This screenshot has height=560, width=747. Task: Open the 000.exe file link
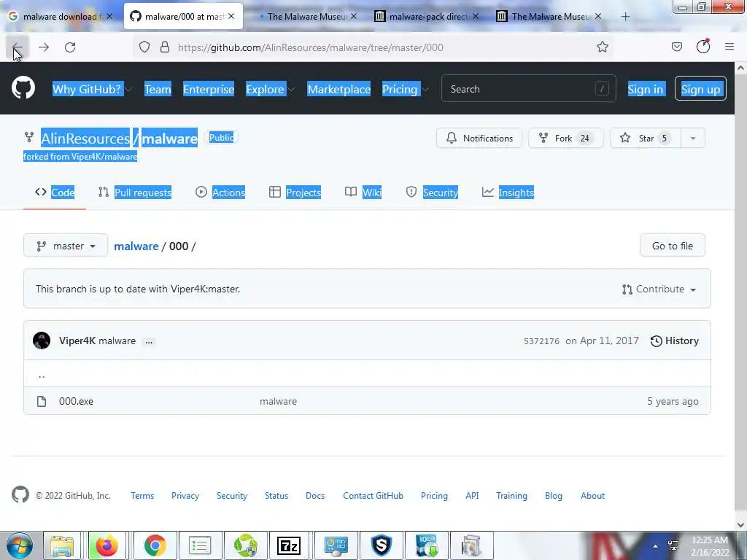[76, 402]
